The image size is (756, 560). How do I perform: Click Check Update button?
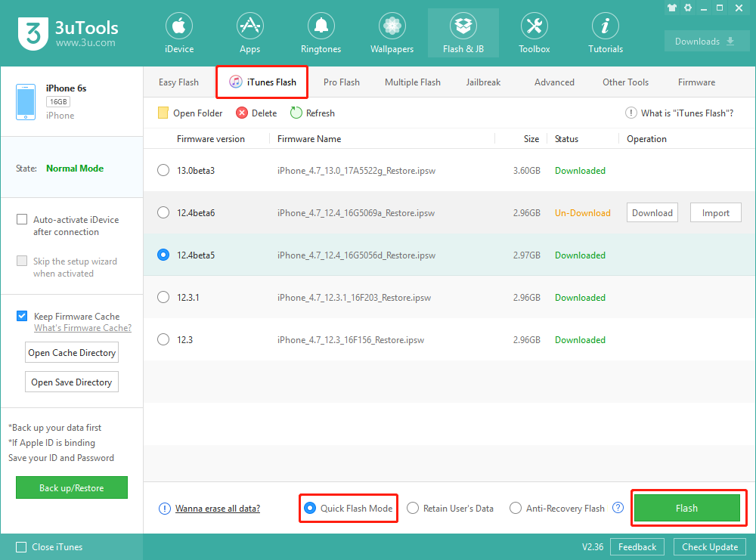pos(710,547)
